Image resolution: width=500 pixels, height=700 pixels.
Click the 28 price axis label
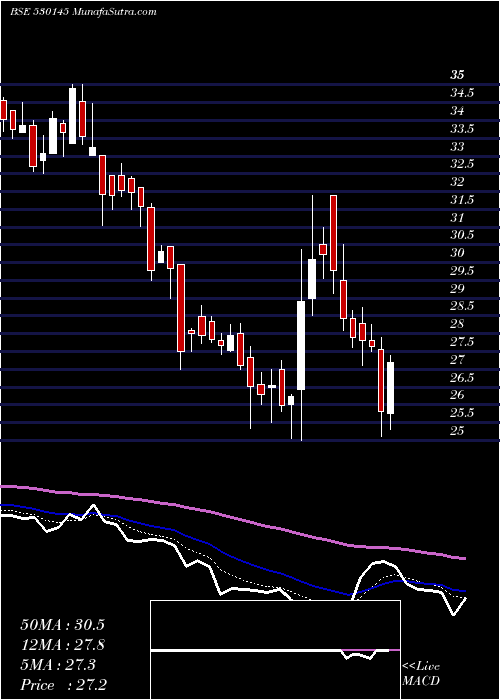click(x=457, y=324)
